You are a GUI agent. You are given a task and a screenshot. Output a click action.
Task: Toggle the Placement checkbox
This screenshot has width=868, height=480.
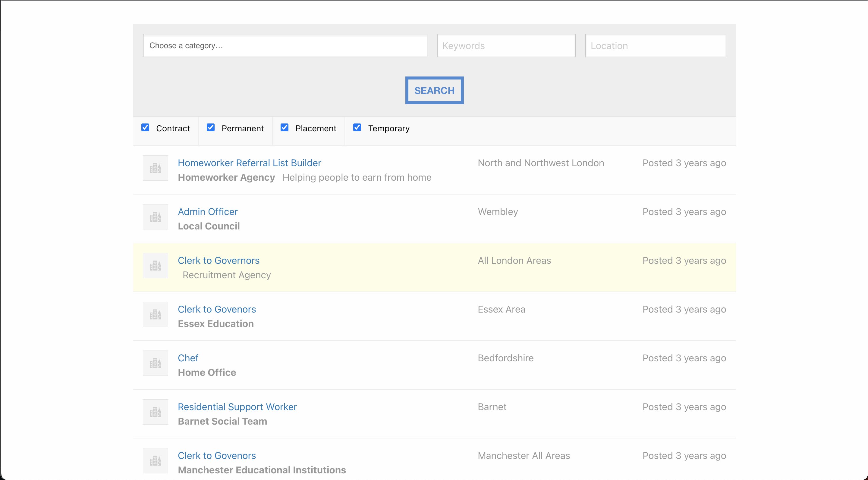click(x=285, y=128)
